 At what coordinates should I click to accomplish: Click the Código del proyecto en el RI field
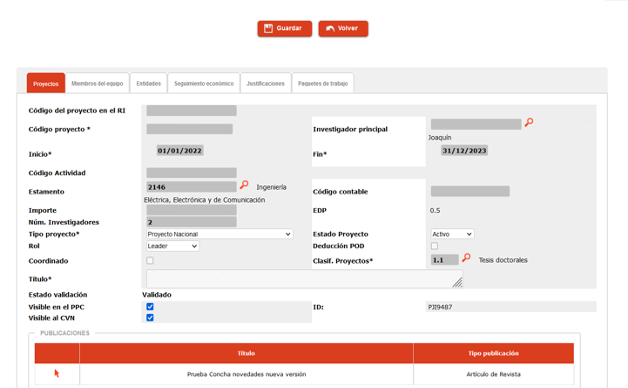(191, 111)
